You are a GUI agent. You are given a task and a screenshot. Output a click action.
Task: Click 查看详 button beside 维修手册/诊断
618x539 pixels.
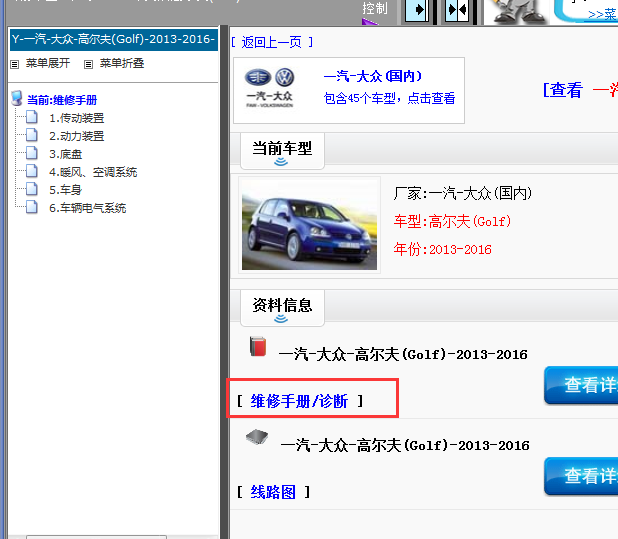581,385
